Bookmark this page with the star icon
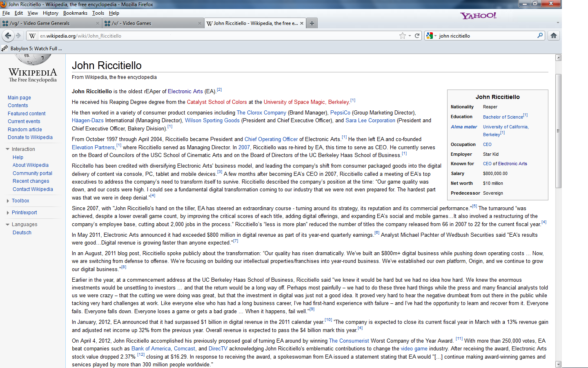Screen dimensions: 588x368 click(403, 36)
